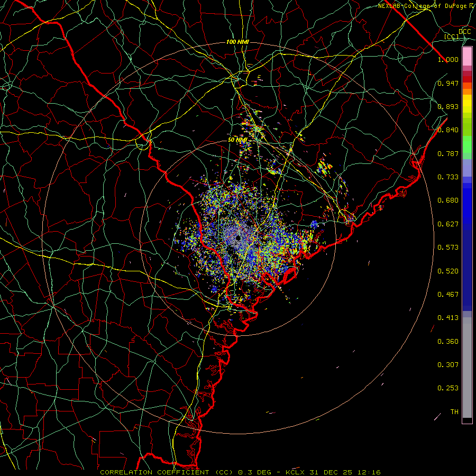
Task: Click the 0.840 legend value
Action: [448, 130]
